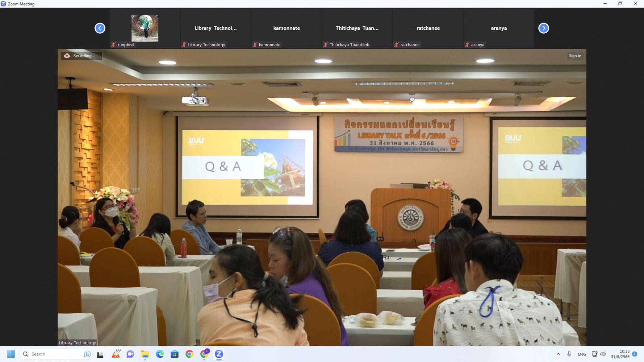The height and width of the screenshot is (362, 644).
Task: Open the Zoom app in taskbar
Action: (x=219, y=354)
